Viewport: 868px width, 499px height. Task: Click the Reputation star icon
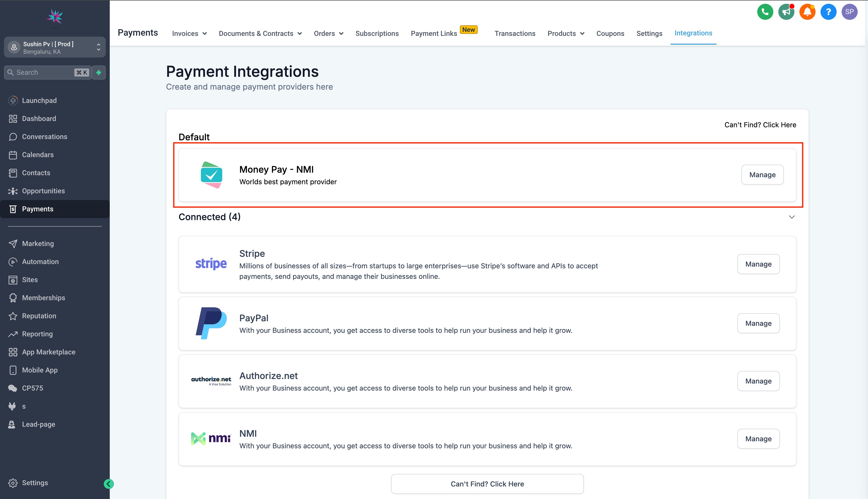(x=13, y=316)
